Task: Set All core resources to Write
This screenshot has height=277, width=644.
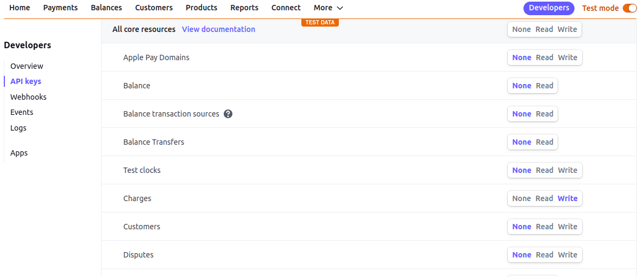Action: click(x=567, y=29)
